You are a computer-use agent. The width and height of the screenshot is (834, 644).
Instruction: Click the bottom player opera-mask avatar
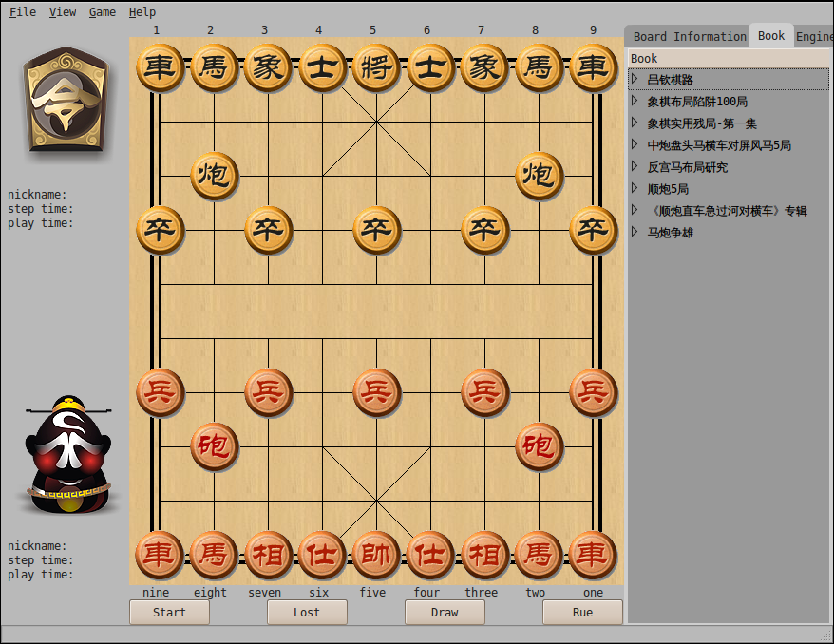(x=68, y=455)
